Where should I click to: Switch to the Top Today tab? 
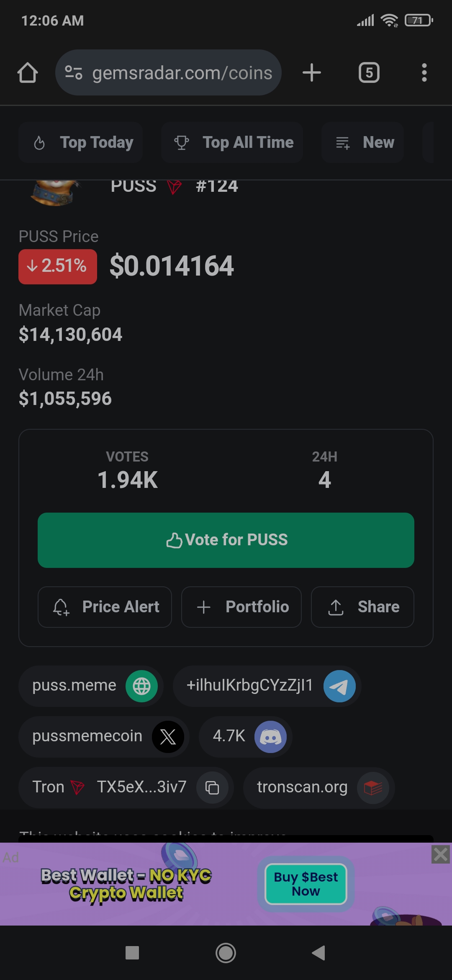pyautogui.click(x=81, y=142)
